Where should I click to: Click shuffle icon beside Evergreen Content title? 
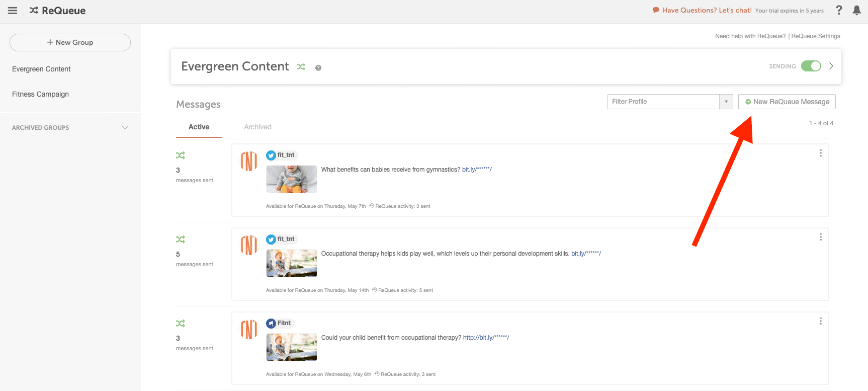pyautogui.click(x=301, y=67)
